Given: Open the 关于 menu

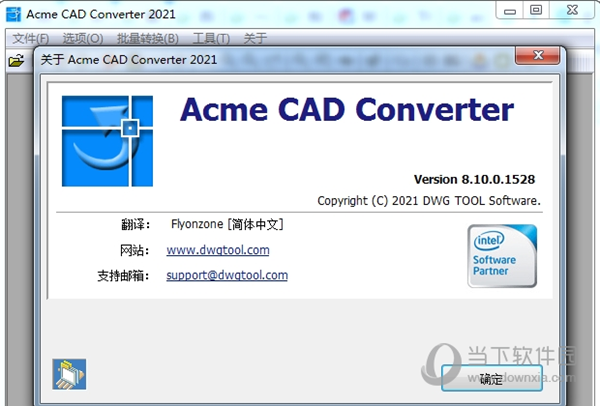Looking at the screenshot, I should [255, 39].
